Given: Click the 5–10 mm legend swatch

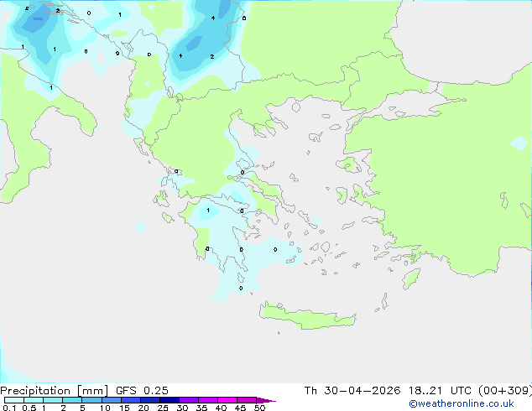Looking at the screenshot, I should click(x=91, y=400).
